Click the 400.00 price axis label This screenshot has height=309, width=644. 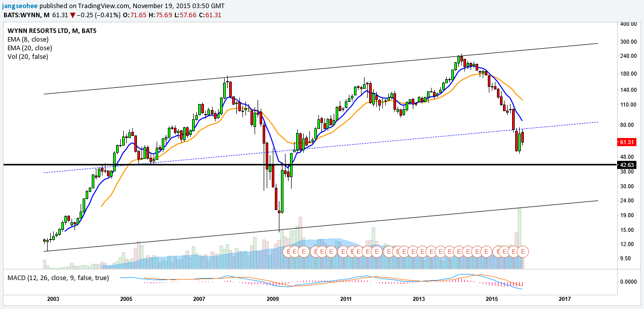(628, 24)
